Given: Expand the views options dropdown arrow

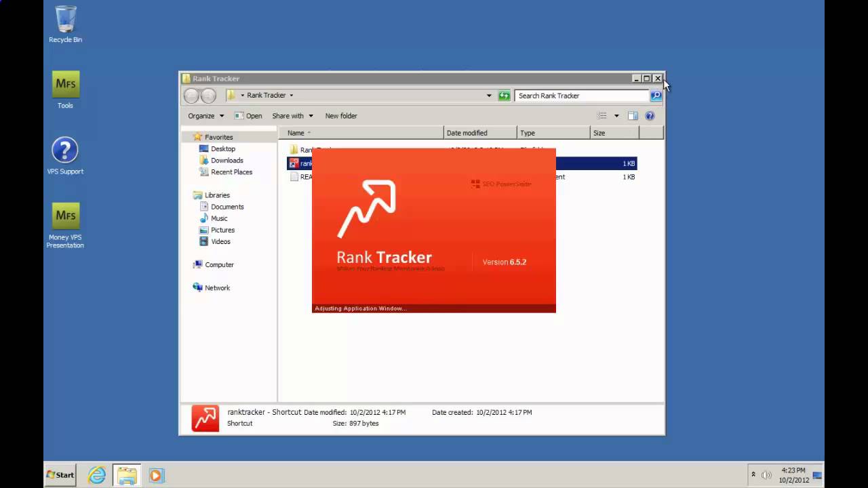Looking at the screenshot, I should point(616,116).
